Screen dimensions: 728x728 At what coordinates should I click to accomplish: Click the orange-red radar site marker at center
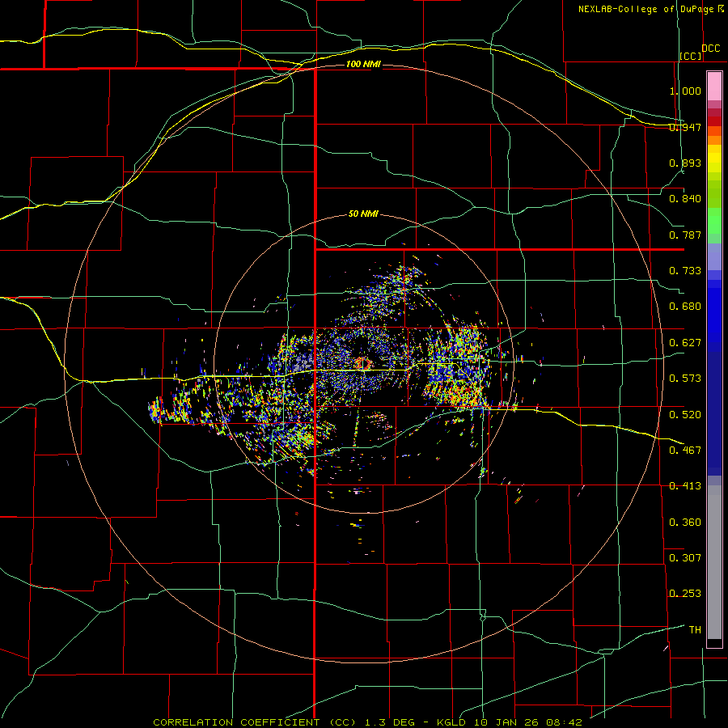coord(363,363)
